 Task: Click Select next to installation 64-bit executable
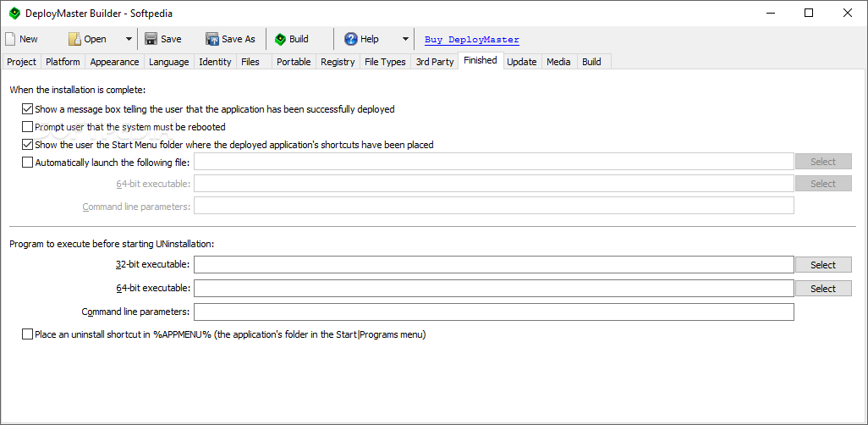(823, 184)
